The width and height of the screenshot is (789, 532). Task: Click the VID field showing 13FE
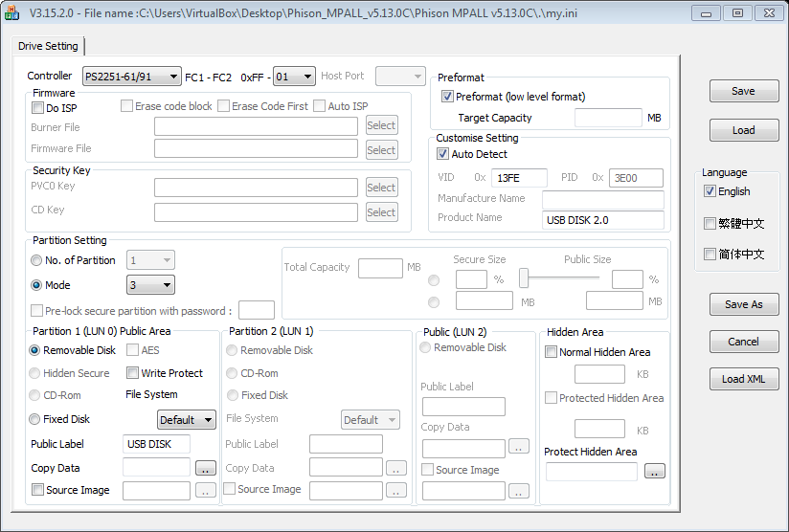pyautogui.click(x=519, y=178)
